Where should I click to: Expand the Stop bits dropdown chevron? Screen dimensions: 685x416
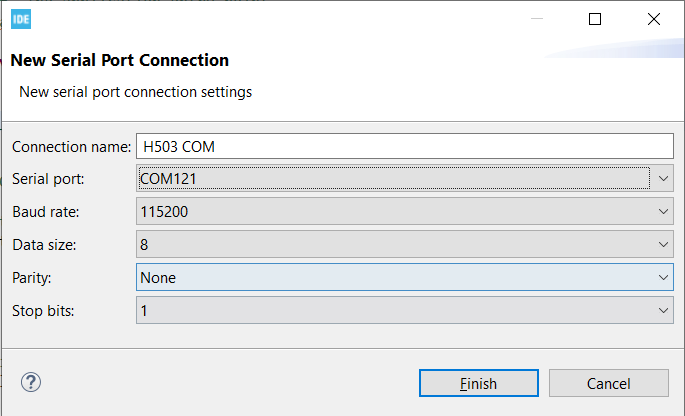[664, 311]
